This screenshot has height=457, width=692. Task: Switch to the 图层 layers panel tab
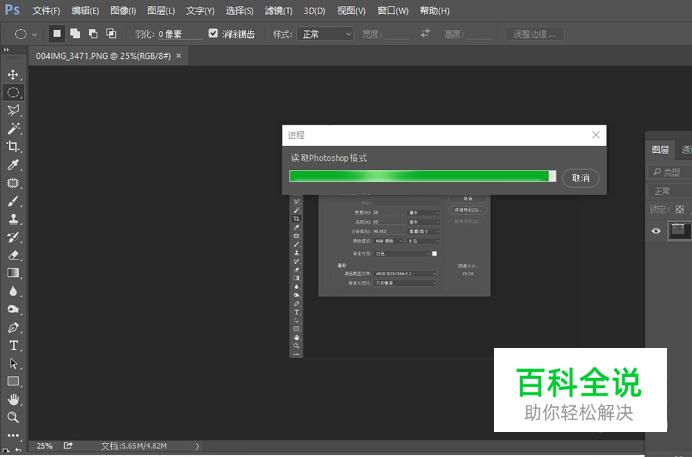[x=660, y=150]
